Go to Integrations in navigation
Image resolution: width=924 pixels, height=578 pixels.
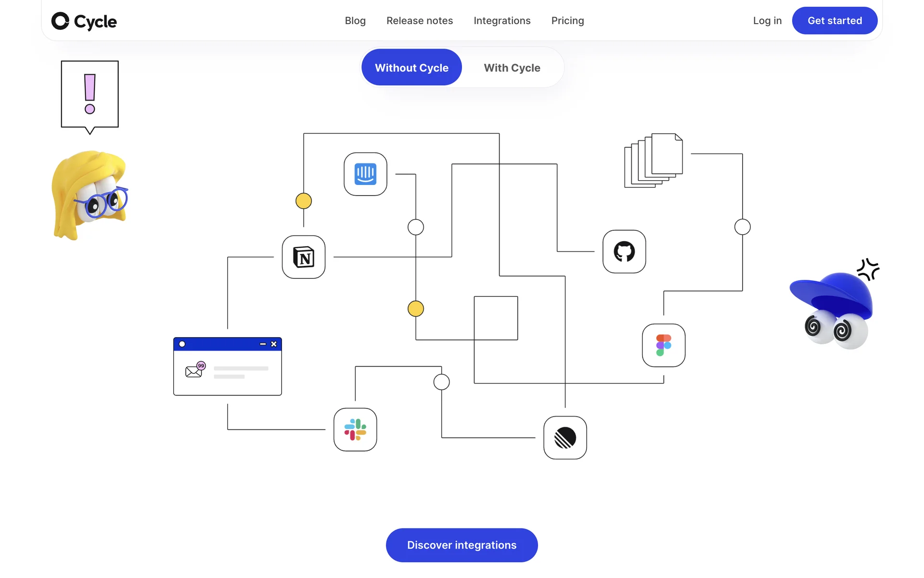coord(502,21)
